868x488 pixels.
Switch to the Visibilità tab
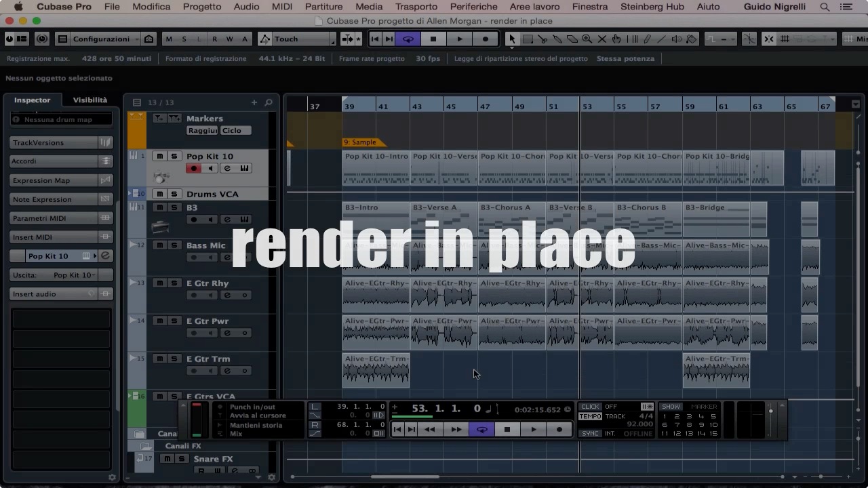coord(90,100)
